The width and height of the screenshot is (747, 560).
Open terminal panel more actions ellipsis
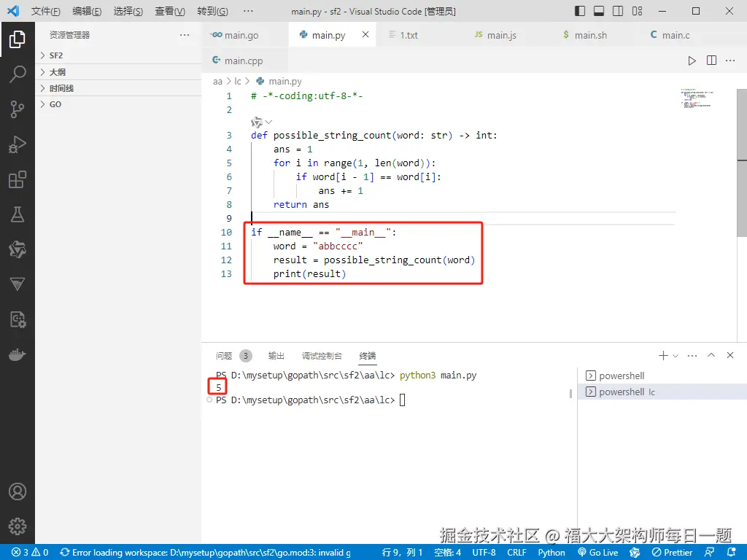[x=692, y=355]
